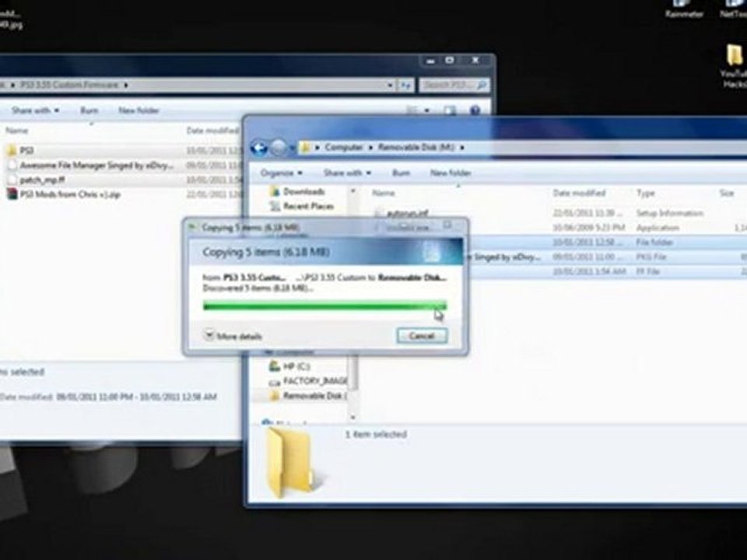Toggle preview pane in PS3 firmware window
747x560 pixels.
pyautogui.click(x=450, y=110)
